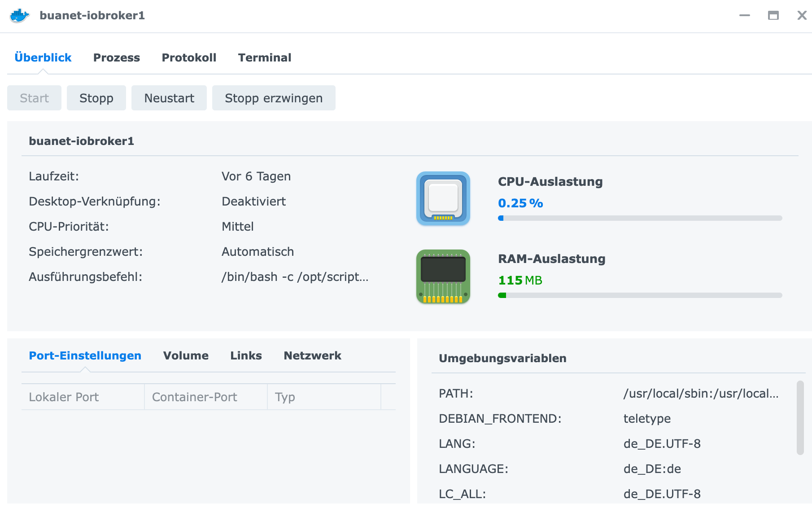Restart container with Neustart button
This screenshot has height=508, width=812.
[x=169, y=98]
